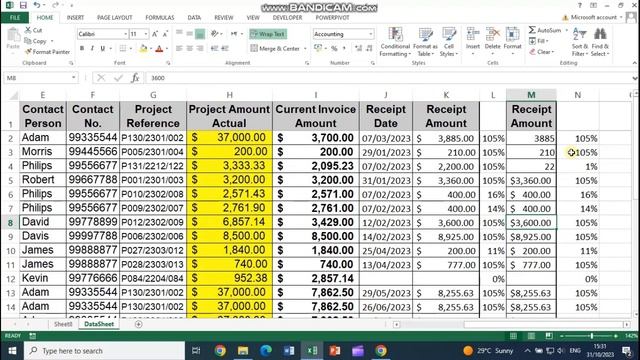Click the Insert Function fx button
This screenshot has height=360, width=640.
click(x=135, y=78)
